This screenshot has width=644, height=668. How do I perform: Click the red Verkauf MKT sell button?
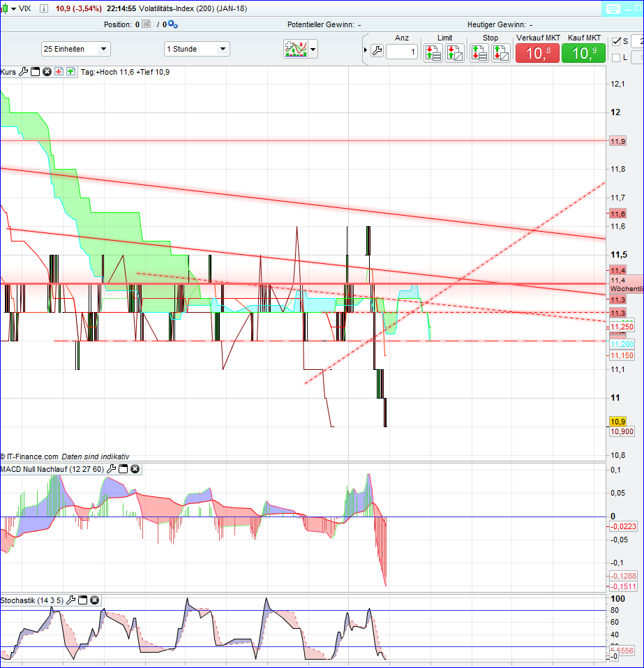[x=537, y=53]
